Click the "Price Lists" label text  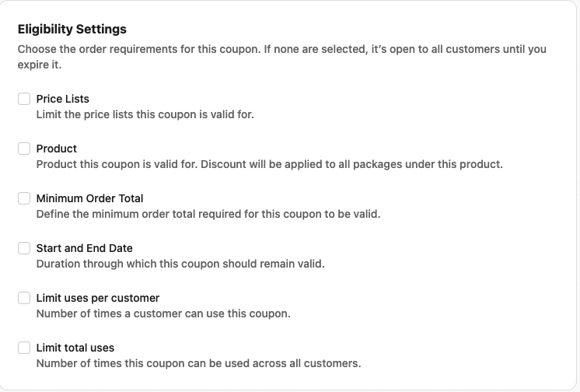(63, 99)
